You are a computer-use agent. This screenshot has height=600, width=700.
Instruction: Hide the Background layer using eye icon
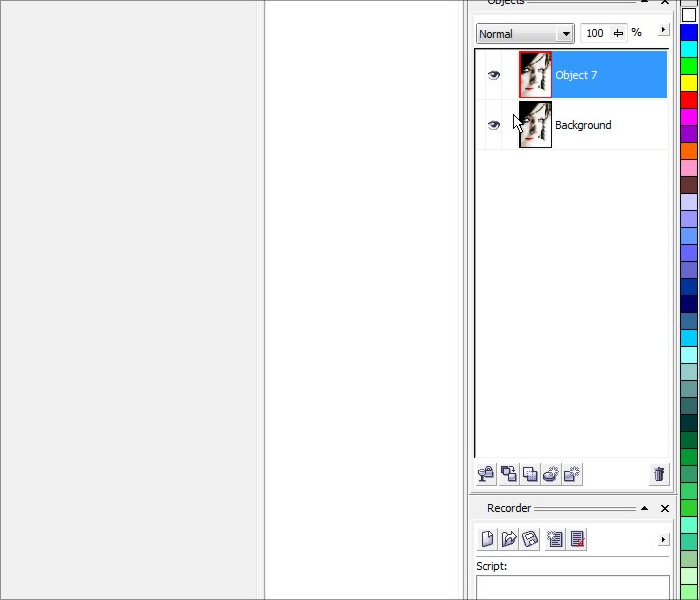pyautogui.click(x=493, y=125)
